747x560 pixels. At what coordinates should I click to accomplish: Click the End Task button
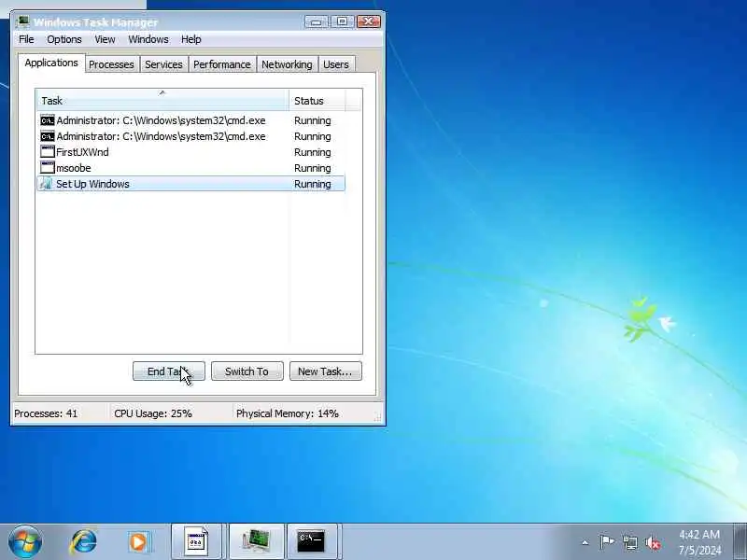coord(169,371)
